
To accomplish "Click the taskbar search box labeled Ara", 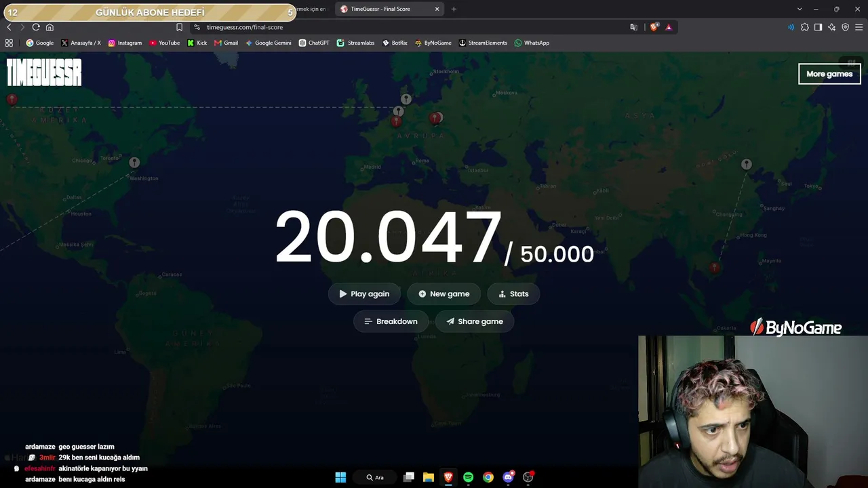I will point(375,477).
